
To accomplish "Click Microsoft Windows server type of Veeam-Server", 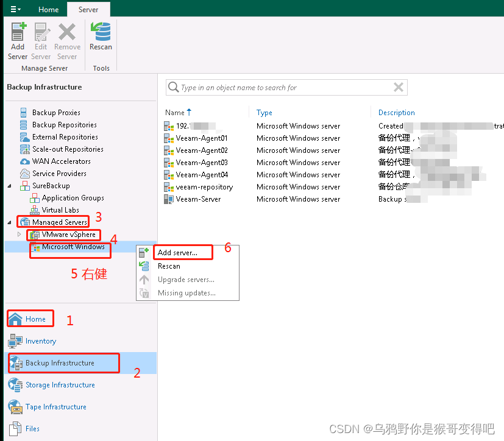I will pos(298,199).
